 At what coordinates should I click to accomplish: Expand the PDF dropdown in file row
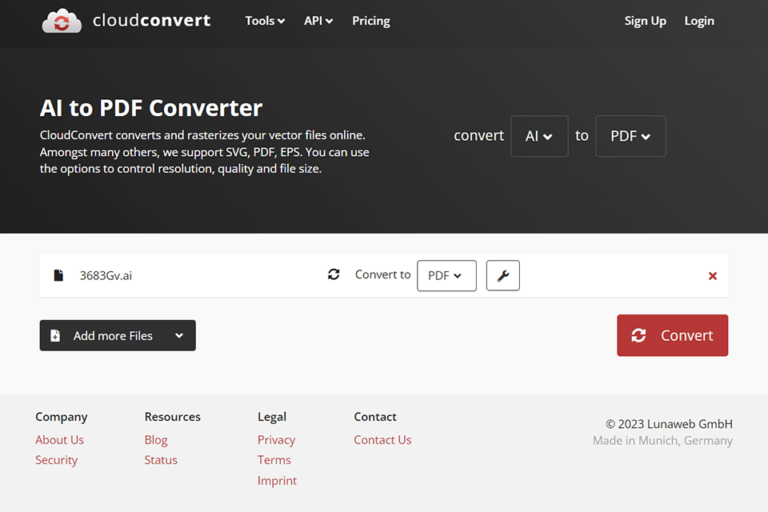[x=447, y=276]
